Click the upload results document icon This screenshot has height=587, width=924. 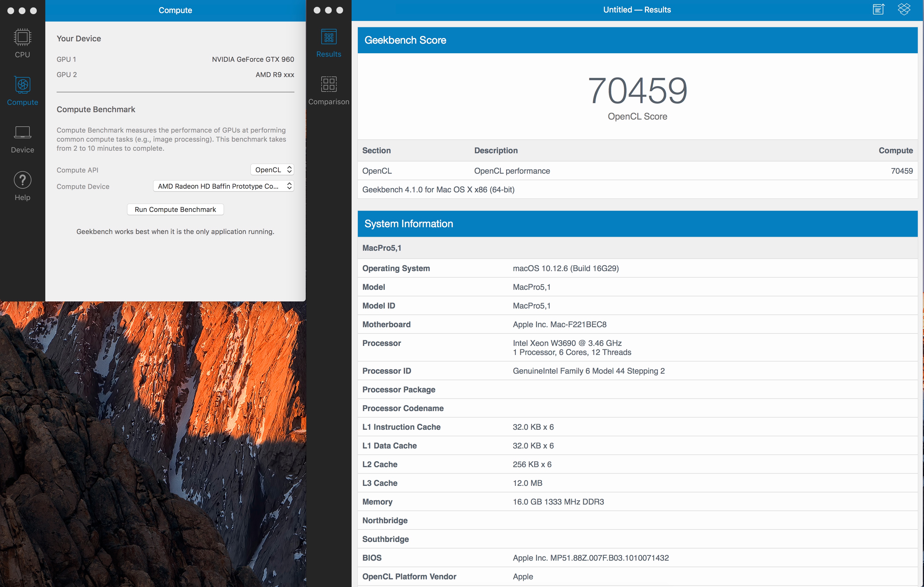878,9
